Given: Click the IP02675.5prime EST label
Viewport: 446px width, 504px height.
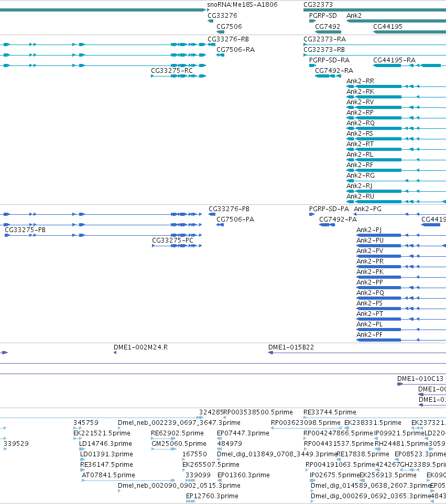Looking at the screenshot, I should pyautogui.click(x=334, y=475).
